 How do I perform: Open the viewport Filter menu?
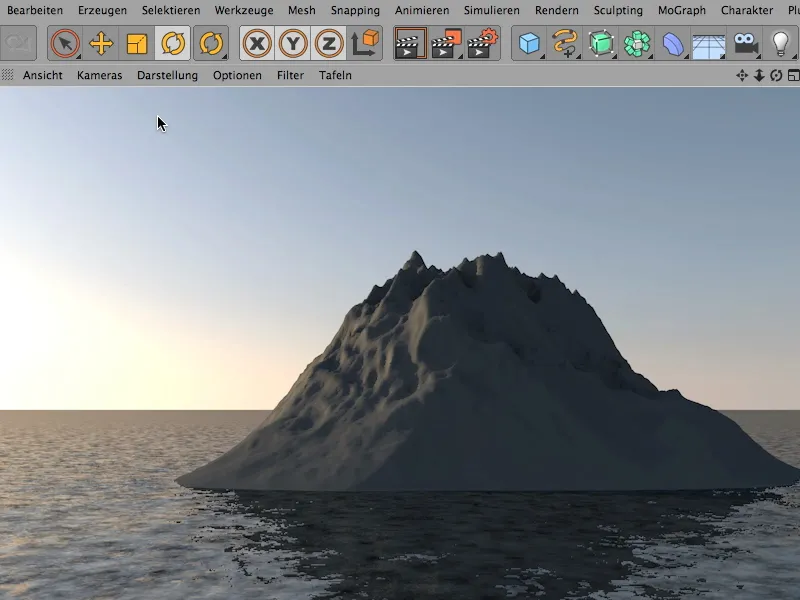click(290, 76)
